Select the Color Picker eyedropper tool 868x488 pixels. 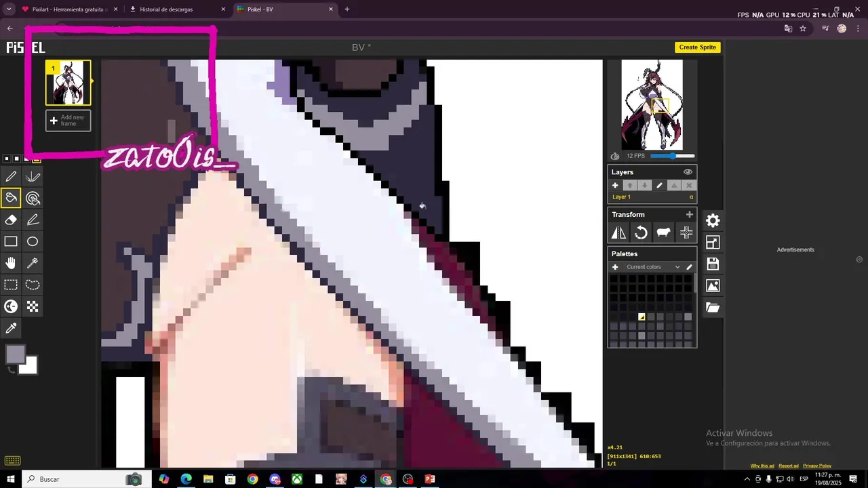(x=11, y=329)
